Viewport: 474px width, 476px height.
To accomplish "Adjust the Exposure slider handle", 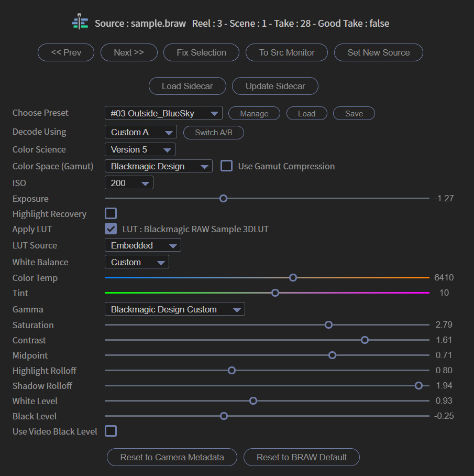I will (223, 198).
